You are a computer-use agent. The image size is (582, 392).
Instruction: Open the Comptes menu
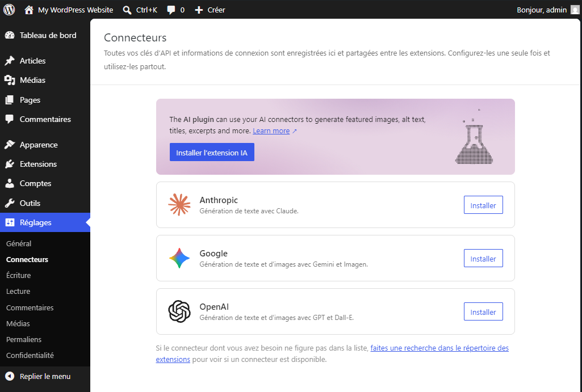click(x=45, y=183)
